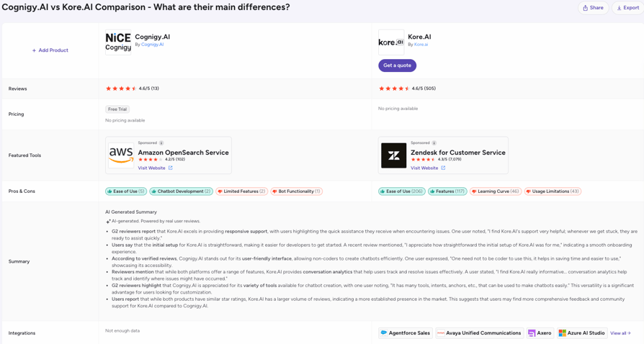This screenshot has height=344, width=644.
Task: Click the Share button
Action: tap(593, 8)
